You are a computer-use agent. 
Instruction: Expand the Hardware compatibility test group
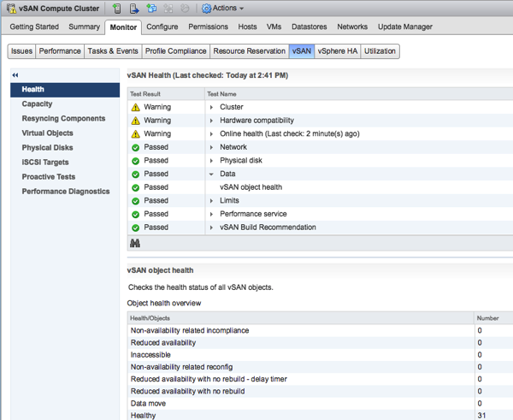coord(211,121)
